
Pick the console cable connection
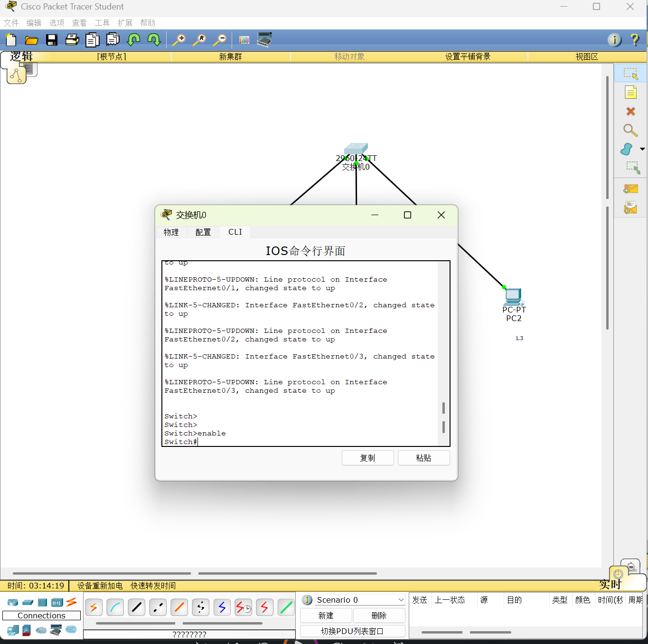pyautogui.click(x=115, y=607)
